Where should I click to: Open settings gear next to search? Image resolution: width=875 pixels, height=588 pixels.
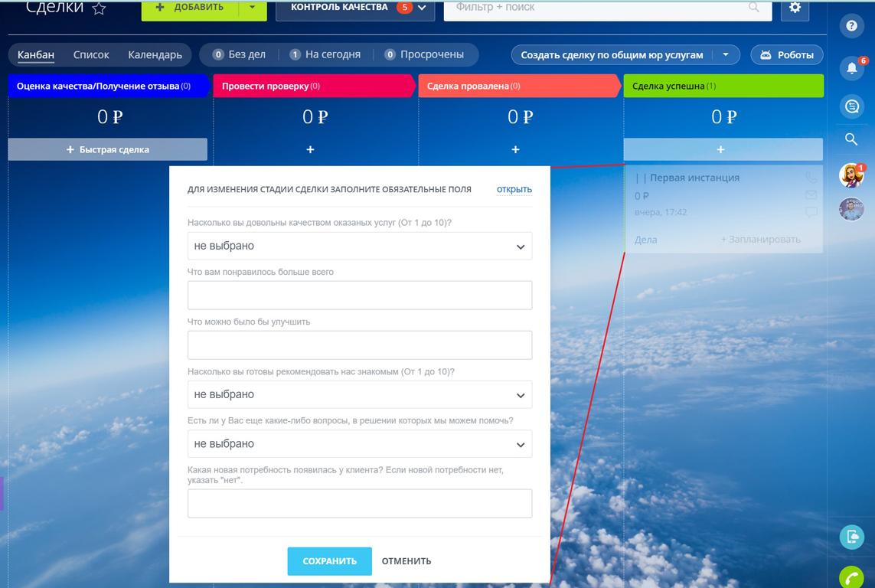795,8
